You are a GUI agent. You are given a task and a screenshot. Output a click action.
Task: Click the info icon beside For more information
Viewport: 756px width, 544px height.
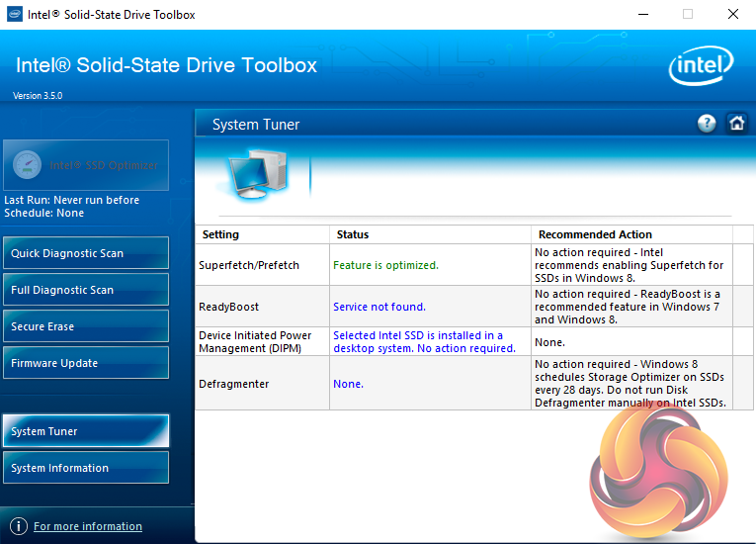[x=19, y=526]
